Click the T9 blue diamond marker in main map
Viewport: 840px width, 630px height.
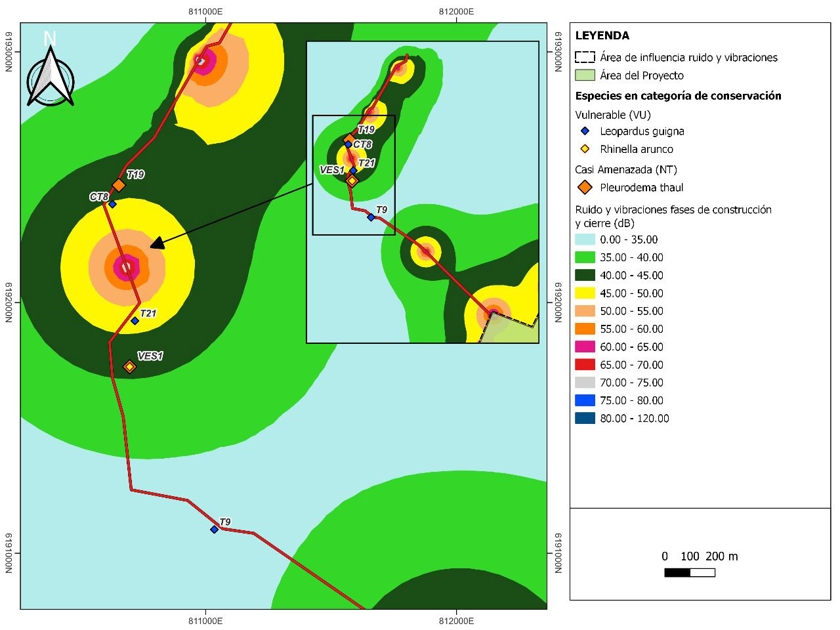click(214, 529)
